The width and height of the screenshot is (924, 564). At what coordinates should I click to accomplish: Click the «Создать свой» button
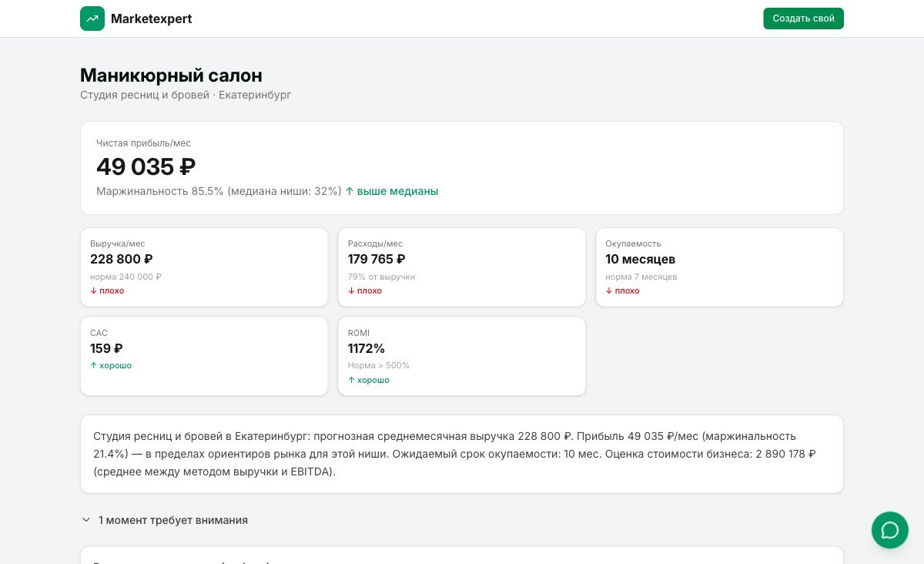[803, 18]
